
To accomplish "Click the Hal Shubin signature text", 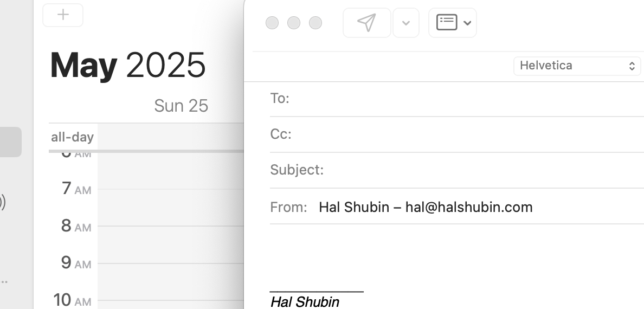I will tap(305, 302).
